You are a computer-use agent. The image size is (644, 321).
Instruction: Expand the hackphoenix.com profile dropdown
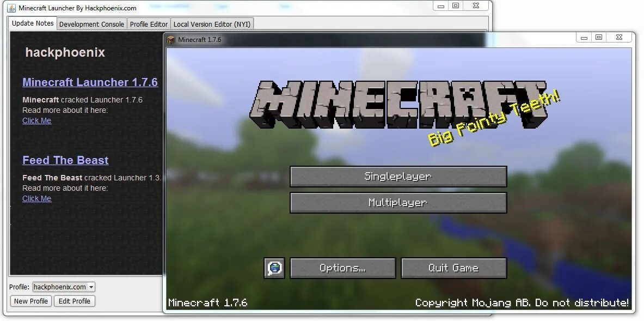(64, 287)
